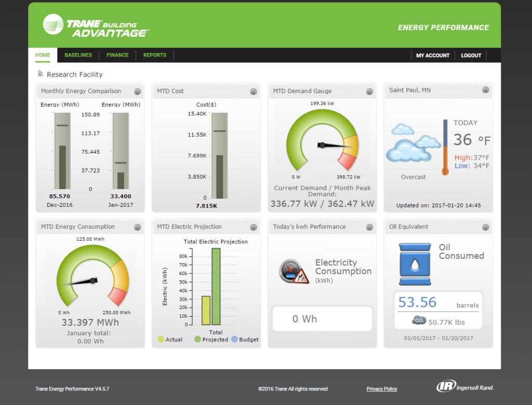Click the Energy Performance header title
The height and width of the screenshot is (405, 532).
click(x=444, y=28)
